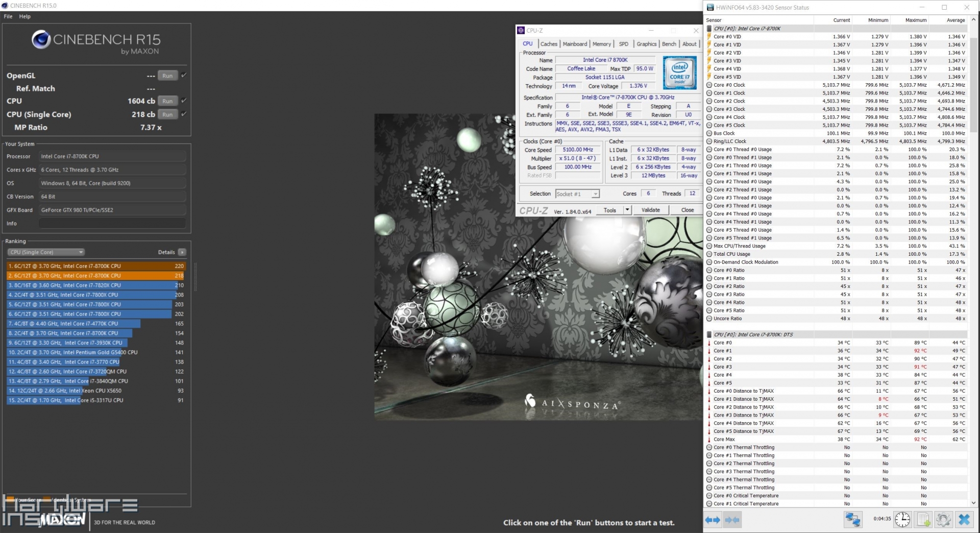This screenshot has height=533, width=980.
Task: Click the CPU-Z window title icon
Action: [521, 31]
